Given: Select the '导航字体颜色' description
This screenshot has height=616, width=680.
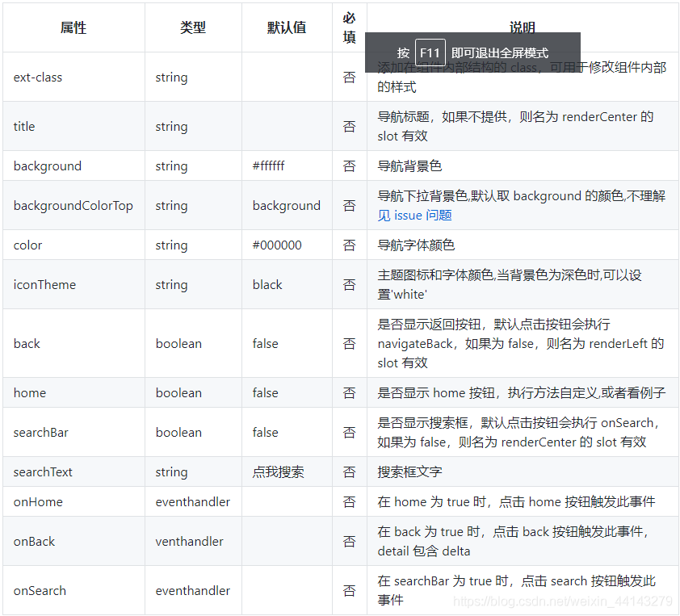Looking at the screenshot, I should pyautogui.click(x=416, y=245).
